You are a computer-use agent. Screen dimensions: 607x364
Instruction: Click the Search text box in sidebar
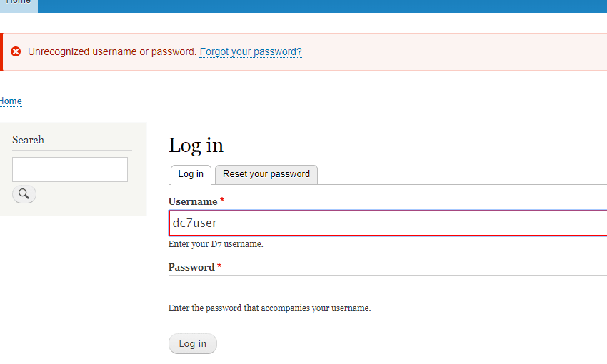[70, 169]
